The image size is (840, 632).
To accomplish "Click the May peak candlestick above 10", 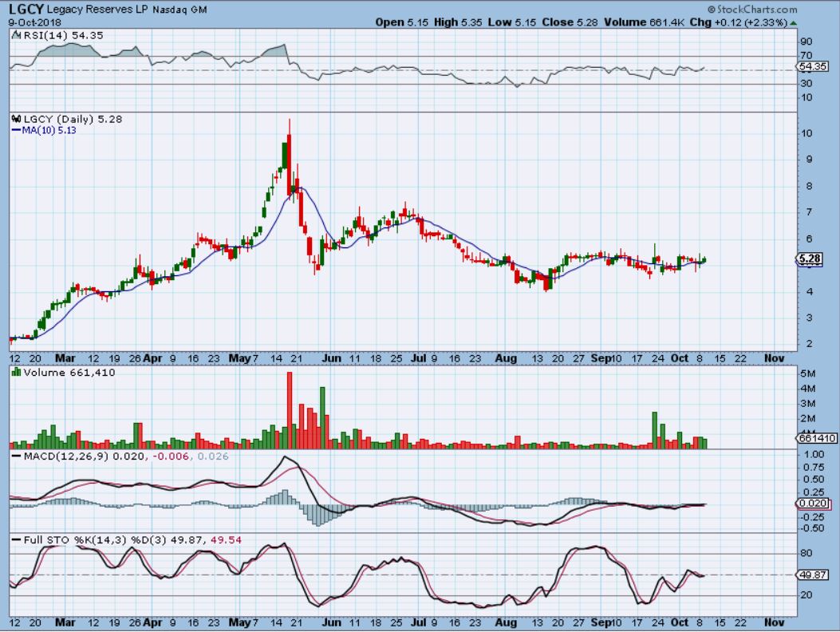I will pos(290,161).
